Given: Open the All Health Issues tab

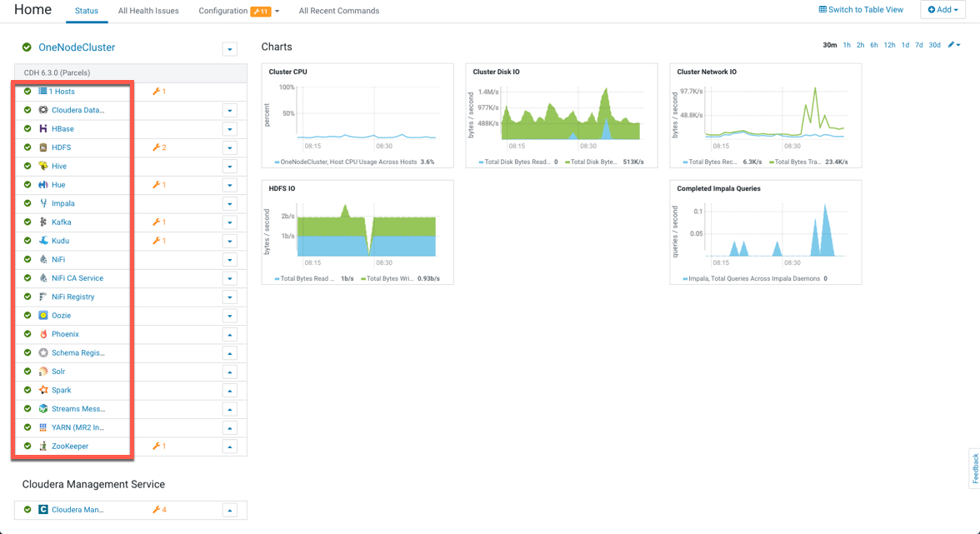Looking at the screenshot, I should (x=148, y=11).
